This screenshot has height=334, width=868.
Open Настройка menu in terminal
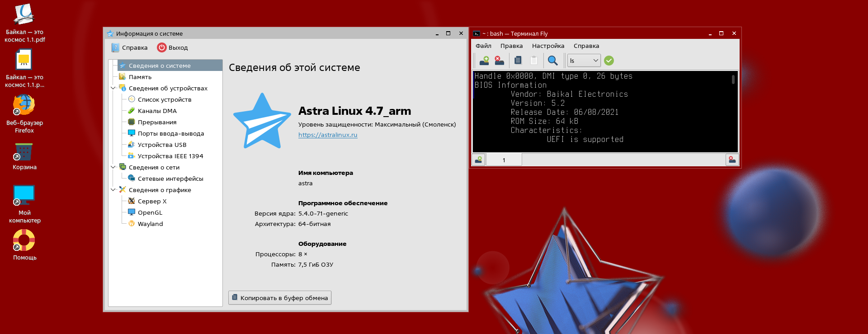pyautogui.click(x=548, y=46)
